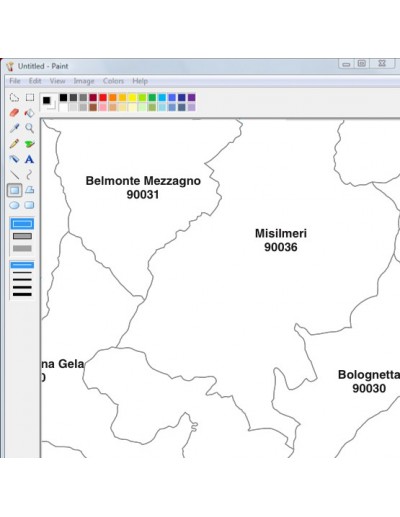Click the '90036' postal code text
The height and width of the screenshot is (517, 400).
[x=281, y=247]
